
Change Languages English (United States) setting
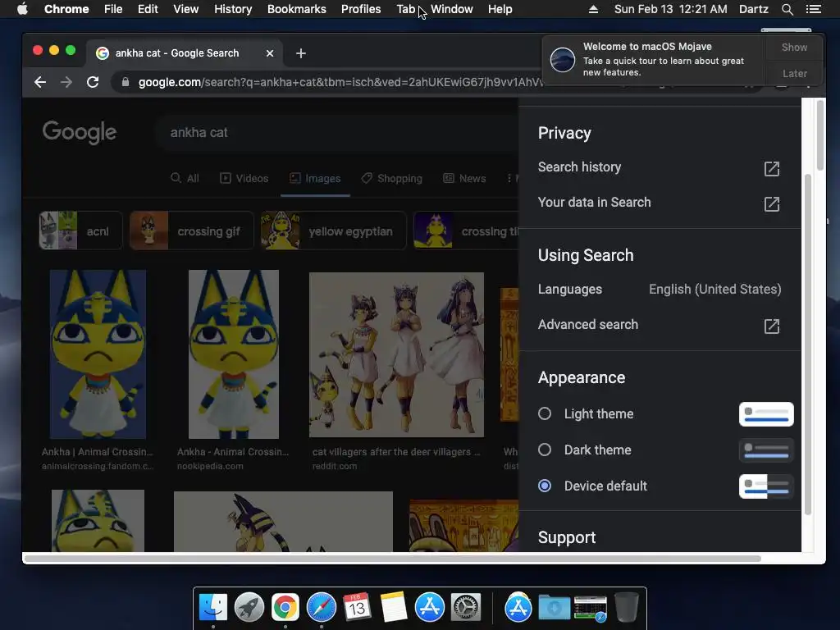pos(660,290)
